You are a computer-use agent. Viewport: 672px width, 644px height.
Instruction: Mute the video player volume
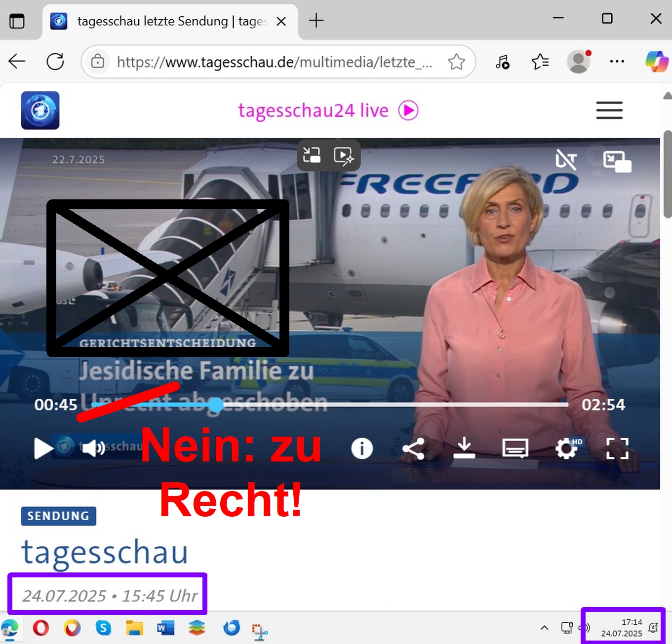tap(93, 449)
